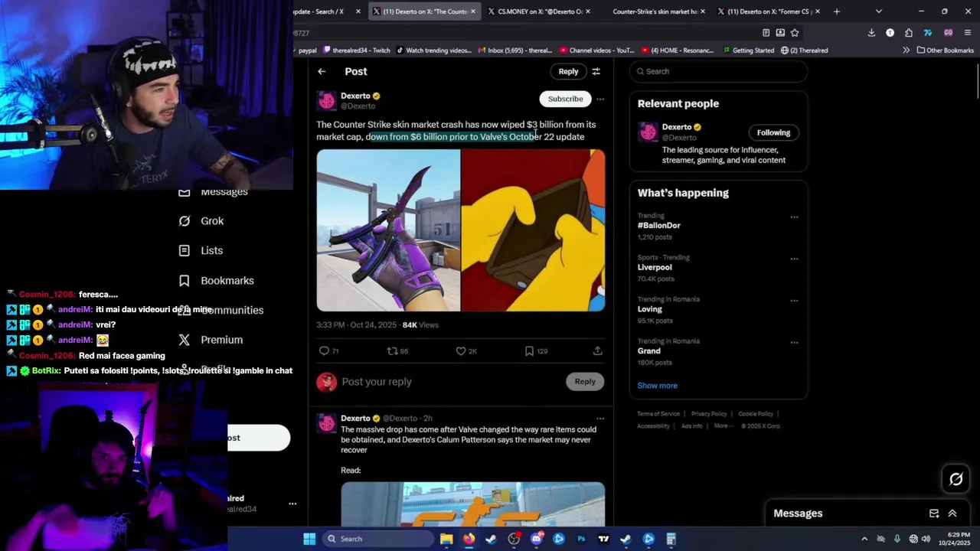980x551 pixels.
Task: Open account menu dots beside therealred34
Action: click(292, 504)
